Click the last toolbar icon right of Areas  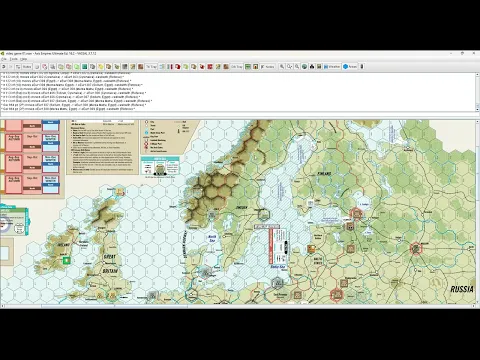(362, 67)
